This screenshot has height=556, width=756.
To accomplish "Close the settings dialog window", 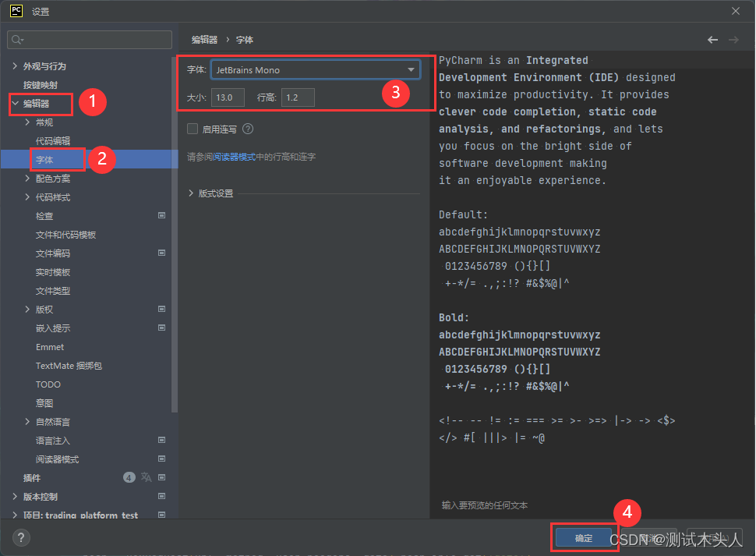I will pos(735,11).
